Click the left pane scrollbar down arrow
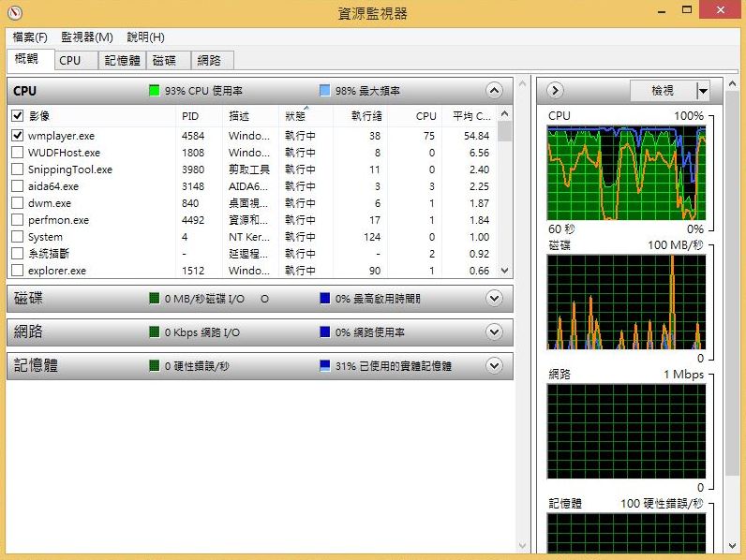Viewport: 746px width, 560px height. tap(522, 546)
